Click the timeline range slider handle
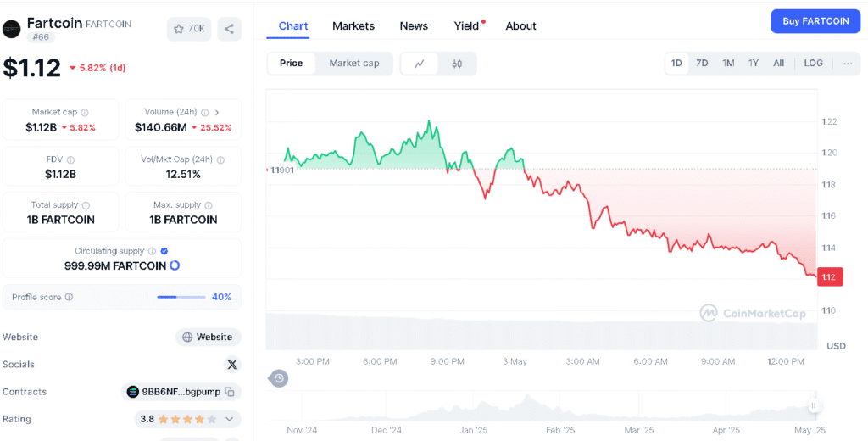868x441 pixels. pos(813,405)
